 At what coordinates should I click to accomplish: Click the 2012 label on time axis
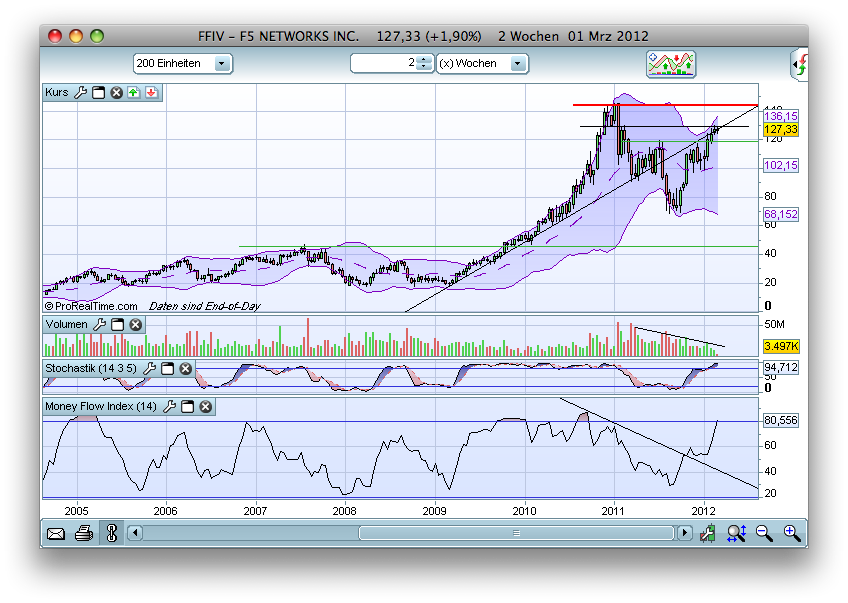(704, 511)
